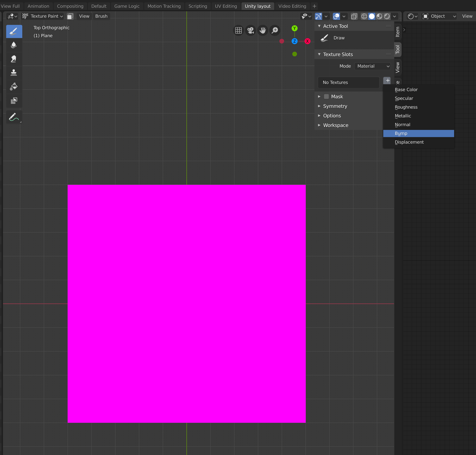Screen dimensions: 476x455
Task: Select the Annotate tool
Action: coord(14,117)
